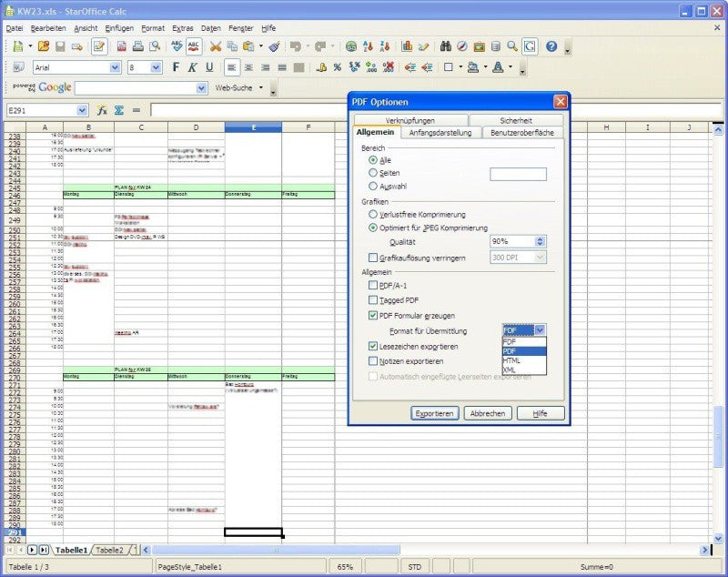
Task: Apply Italic formatting K icon
Action: pos(192,67)
